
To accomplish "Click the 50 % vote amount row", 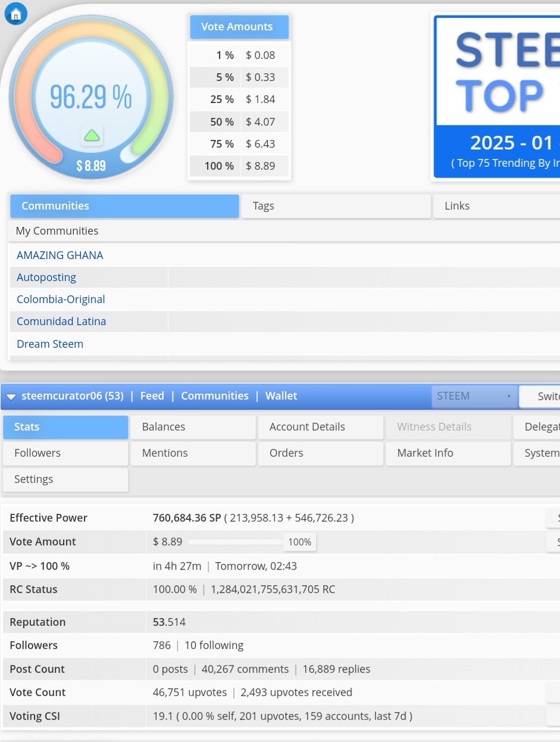I will 239,122.
